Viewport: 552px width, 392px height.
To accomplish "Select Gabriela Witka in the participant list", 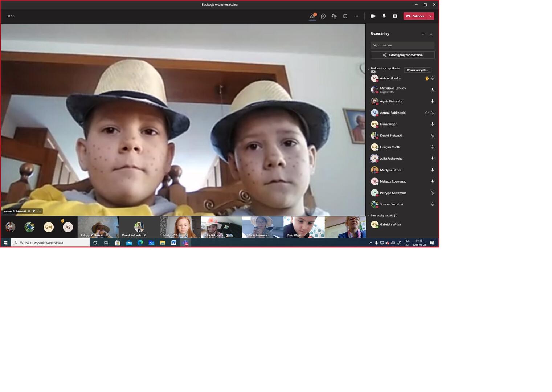I will (390, 225).
